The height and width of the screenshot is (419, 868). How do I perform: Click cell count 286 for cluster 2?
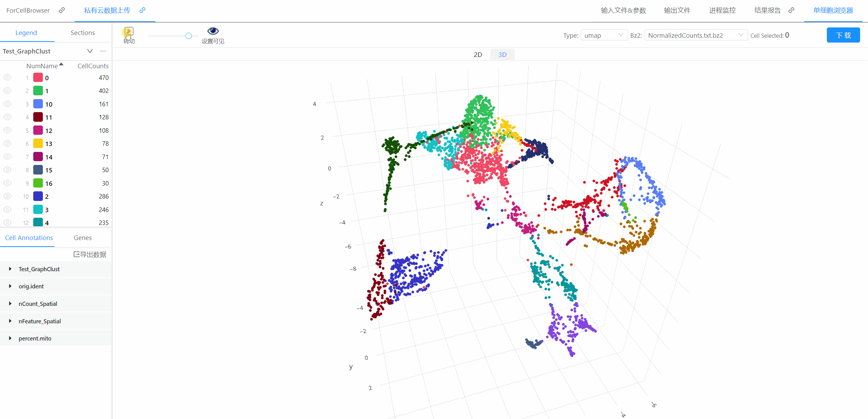[x=104, y=196]
